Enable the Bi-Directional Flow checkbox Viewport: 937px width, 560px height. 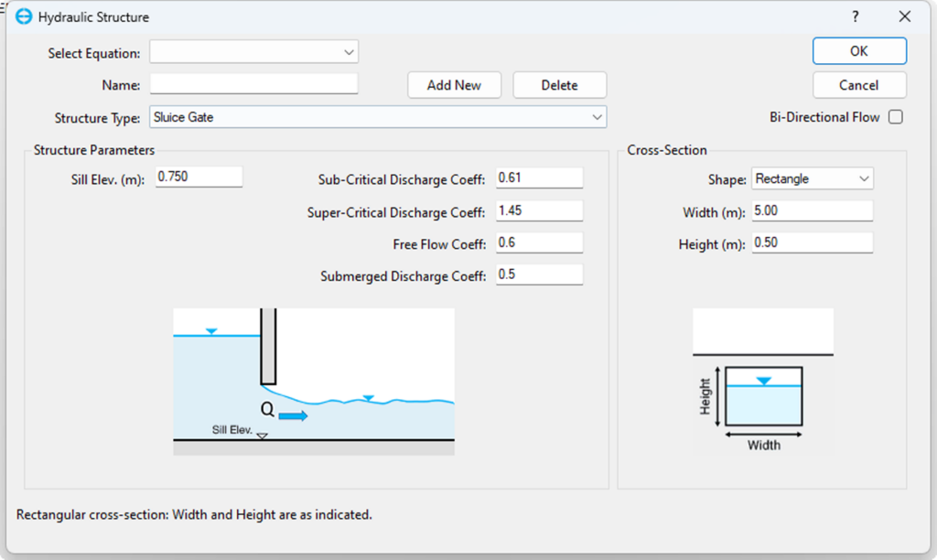895,117
